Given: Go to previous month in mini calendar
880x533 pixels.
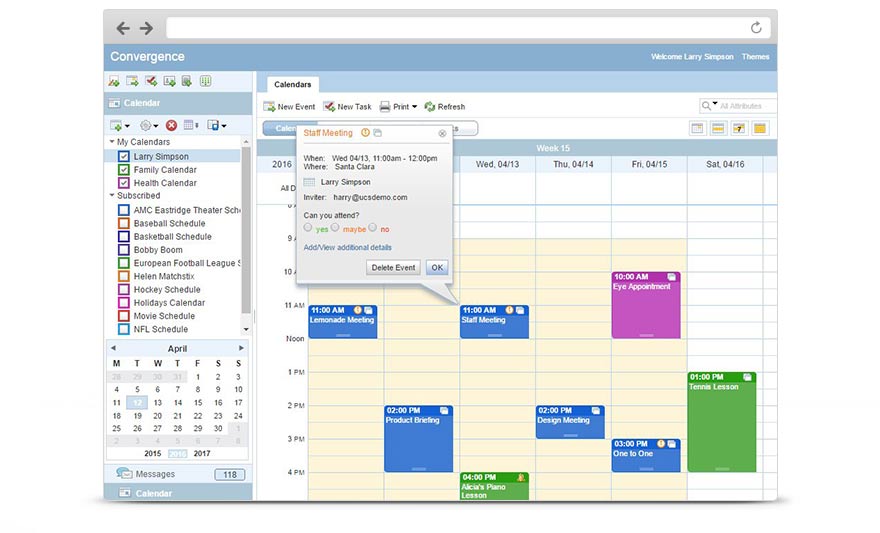Looking at the screenshot, I should [113, 348].
